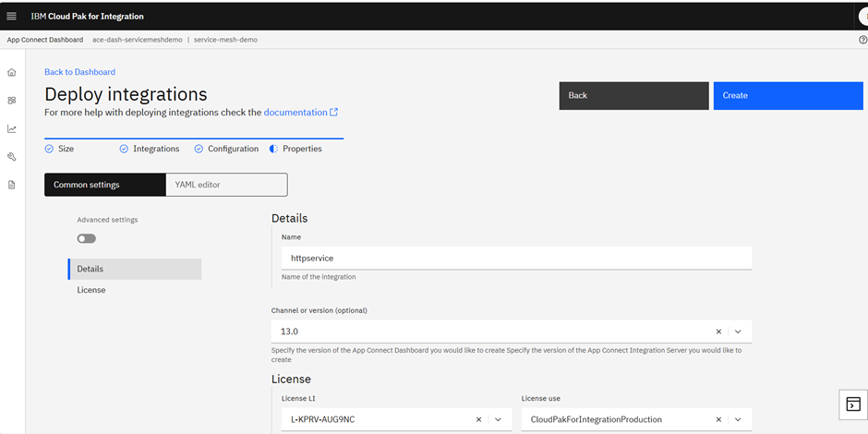Open the sidebar chart monitoring icon

point(12,128)
